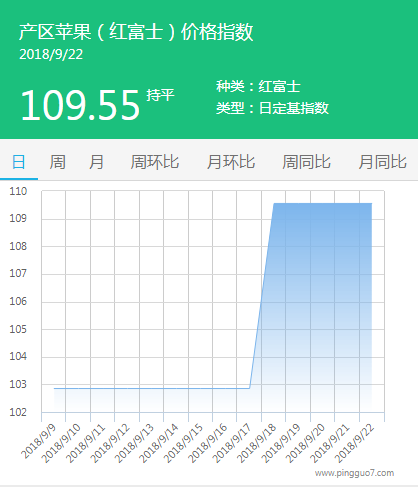
Task: Click the y-axis label 109
Action: click(x=18, y=219)
